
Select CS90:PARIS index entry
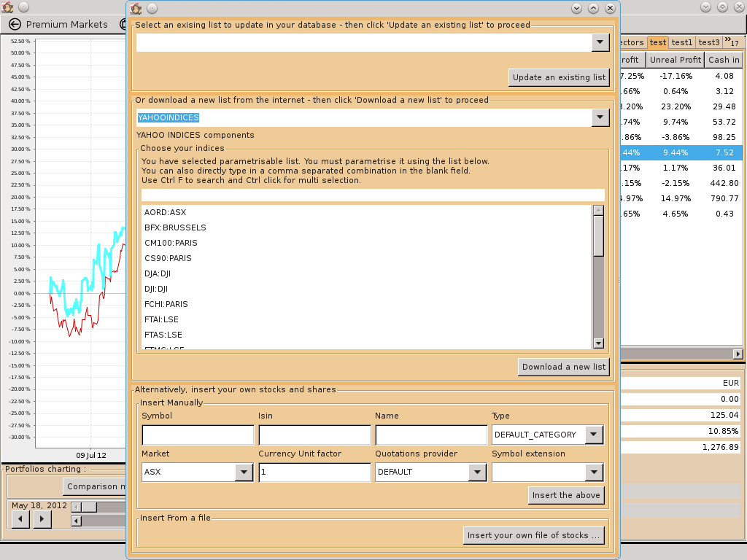[x=367, y=258]
